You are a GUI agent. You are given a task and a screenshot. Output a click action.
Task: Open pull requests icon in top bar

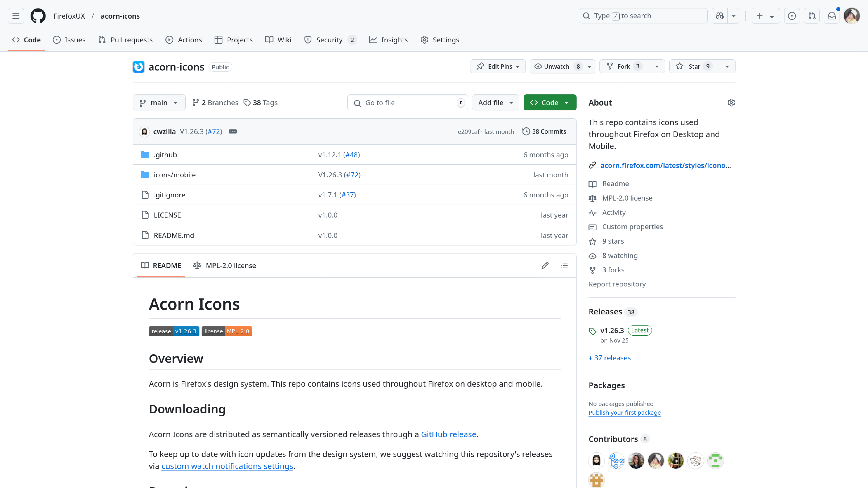click(x=812, y=16)
